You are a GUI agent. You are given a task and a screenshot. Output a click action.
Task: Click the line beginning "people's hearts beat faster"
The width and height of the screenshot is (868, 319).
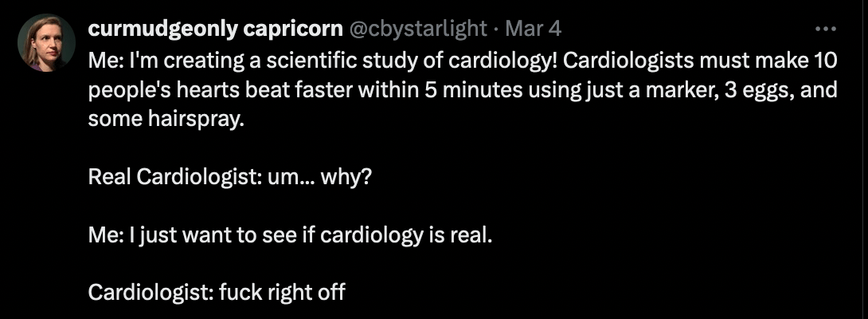(x=462, y=89)
